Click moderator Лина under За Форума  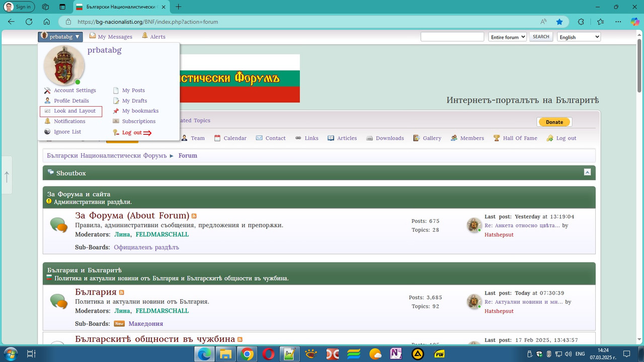pyautogui.click(x=122, y=234)
